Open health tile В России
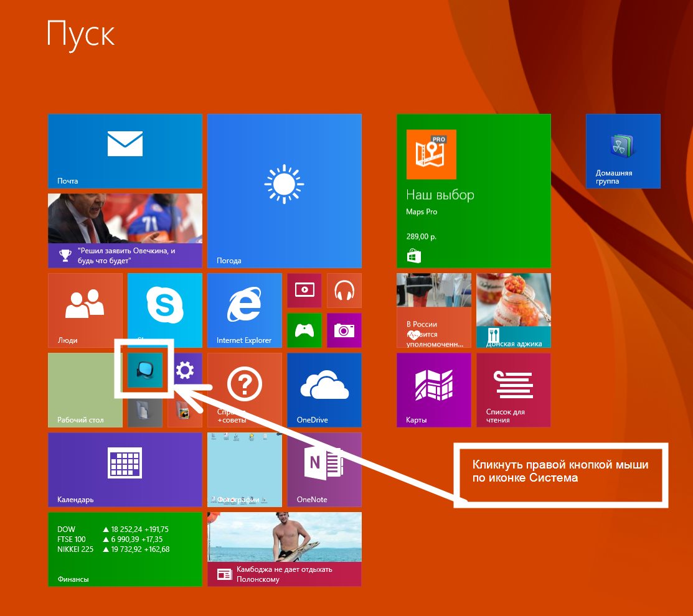The height and width of the screenshot is (616, 693). click(x=434, y=310)
